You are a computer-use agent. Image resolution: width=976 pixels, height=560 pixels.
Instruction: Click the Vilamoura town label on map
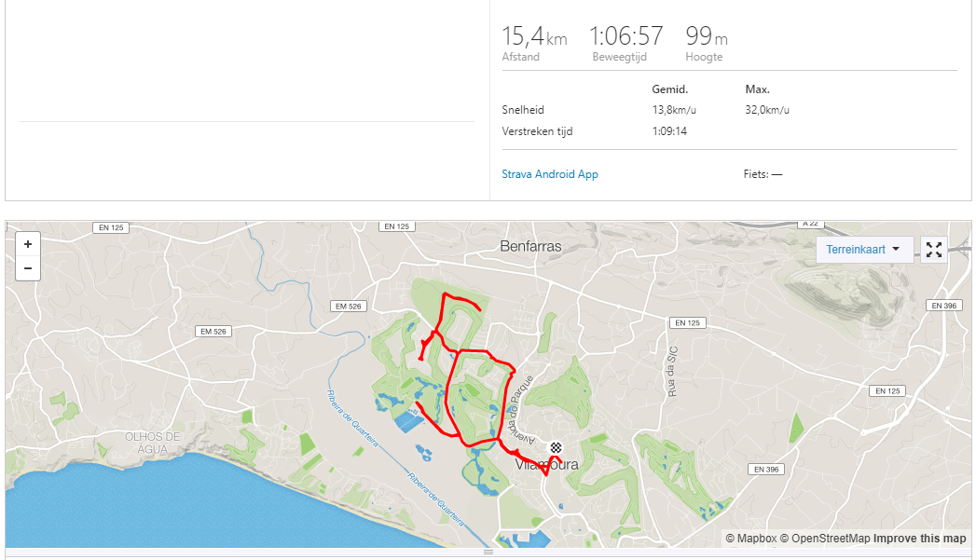pos(546,465)
